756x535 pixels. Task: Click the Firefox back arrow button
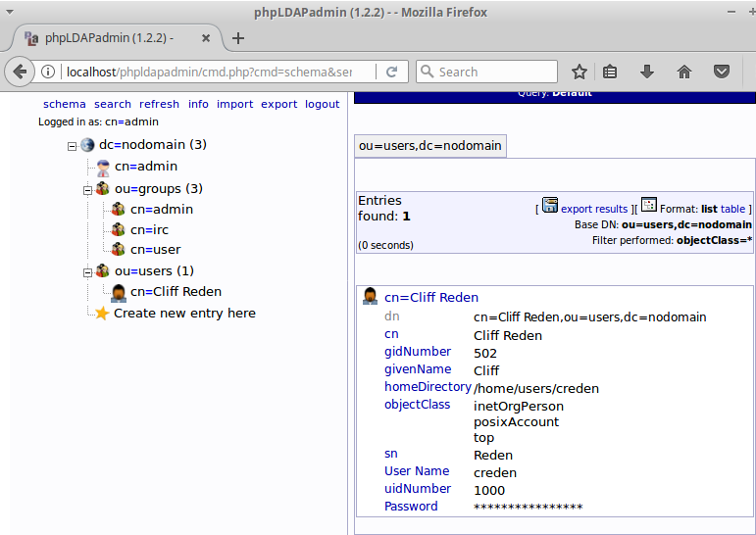point(20,72)
